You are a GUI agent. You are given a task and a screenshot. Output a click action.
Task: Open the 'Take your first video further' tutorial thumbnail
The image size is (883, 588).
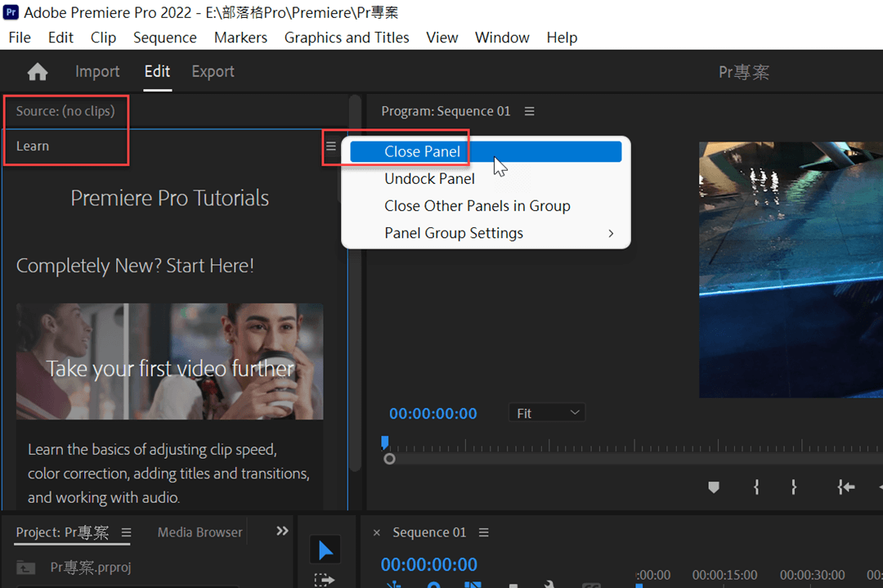coord(169,361)
